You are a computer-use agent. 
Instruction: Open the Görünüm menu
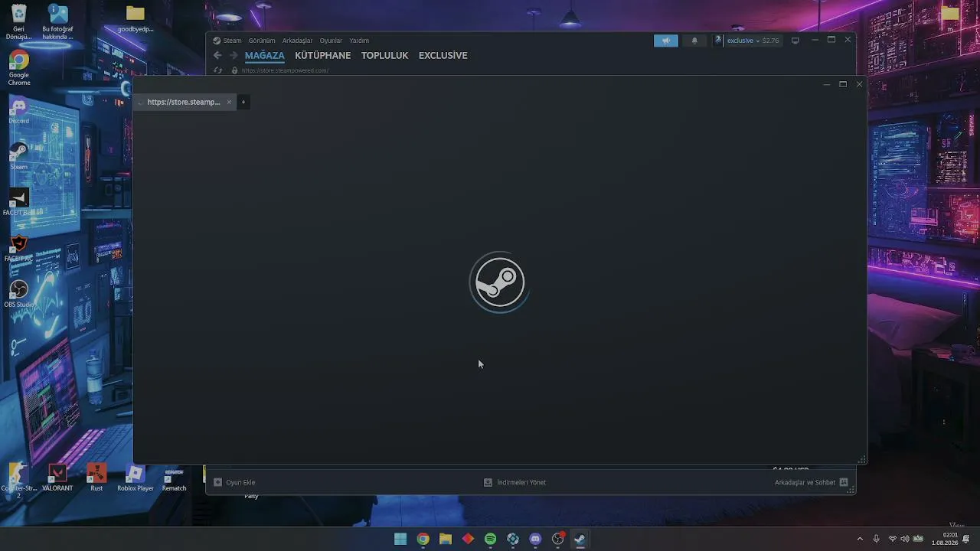pyautogui.click(x=262, y=41)
